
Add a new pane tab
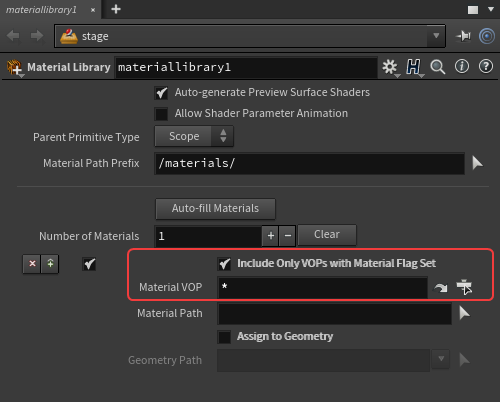pyautogui.click(x=116, y=9)
